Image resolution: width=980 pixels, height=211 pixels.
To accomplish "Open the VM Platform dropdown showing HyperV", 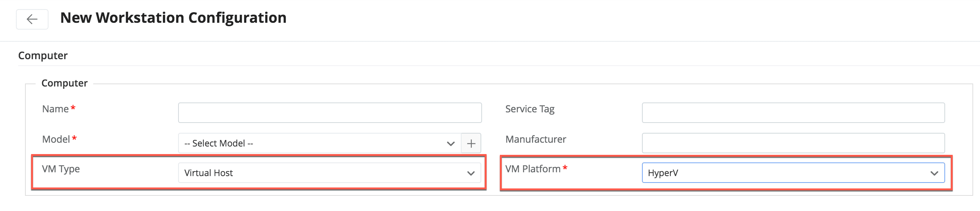I will click(787, 173).
